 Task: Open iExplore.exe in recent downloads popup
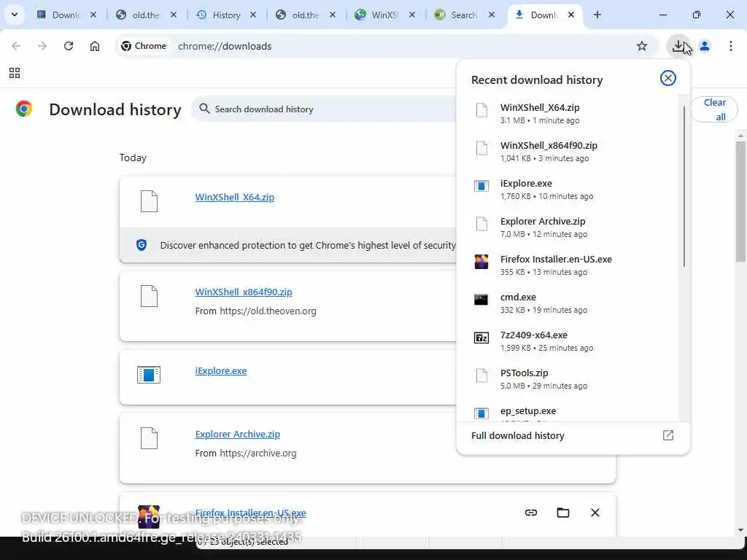pos(567,189)
